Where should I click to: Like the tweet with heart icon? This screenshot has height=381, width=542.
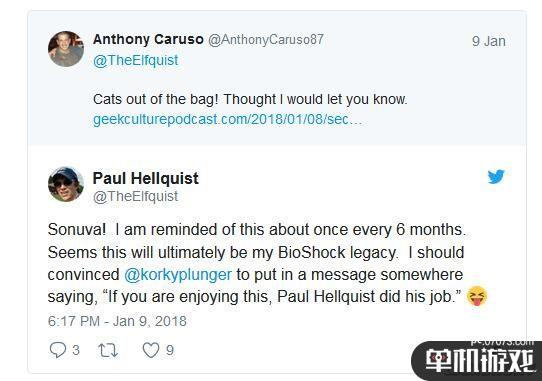point(151,350)
